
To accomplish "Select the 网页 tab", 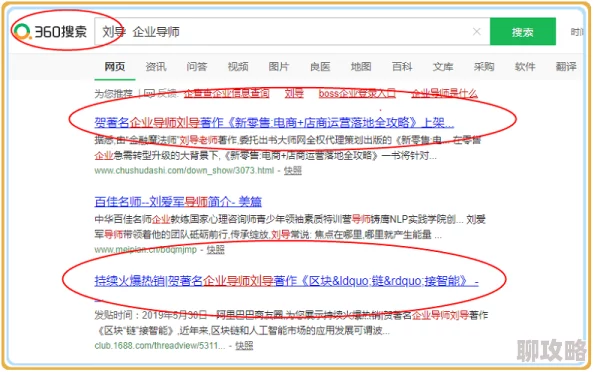I will point(115,67).
